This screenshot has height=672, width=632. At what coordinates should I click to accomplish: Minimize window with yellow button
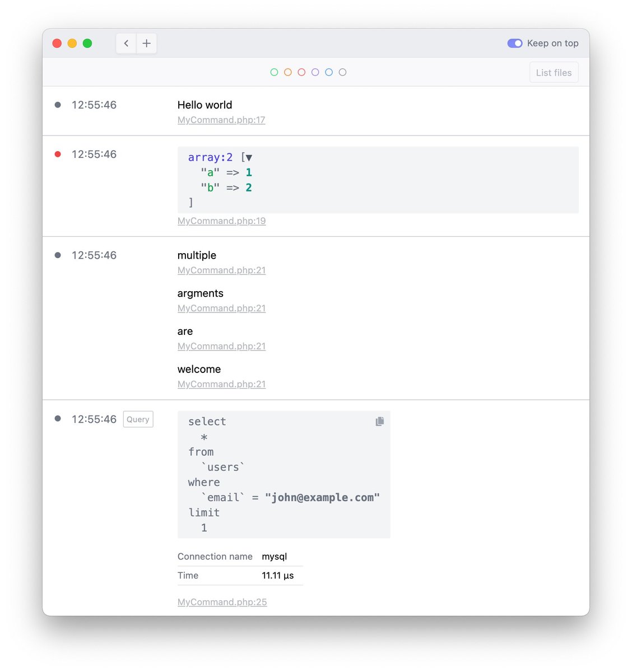click(72, 43)
